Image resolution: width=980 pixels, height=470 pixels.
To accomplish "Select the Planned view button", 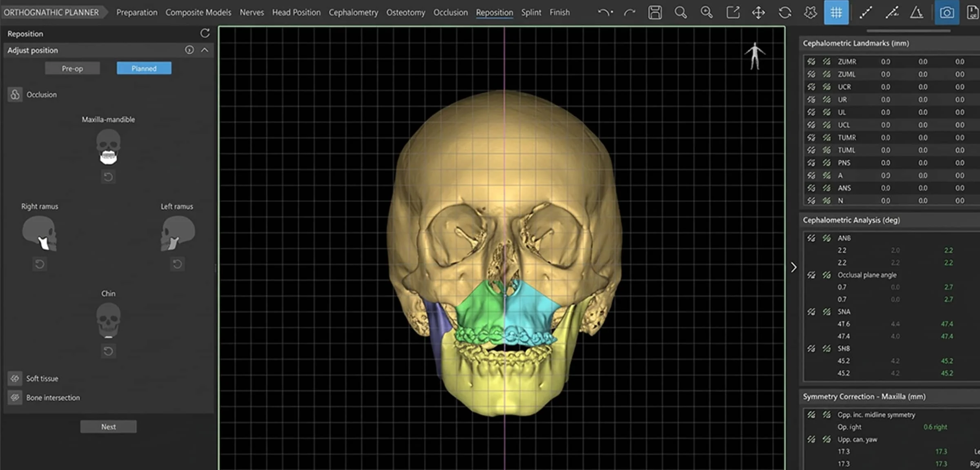I will point(144,69).
